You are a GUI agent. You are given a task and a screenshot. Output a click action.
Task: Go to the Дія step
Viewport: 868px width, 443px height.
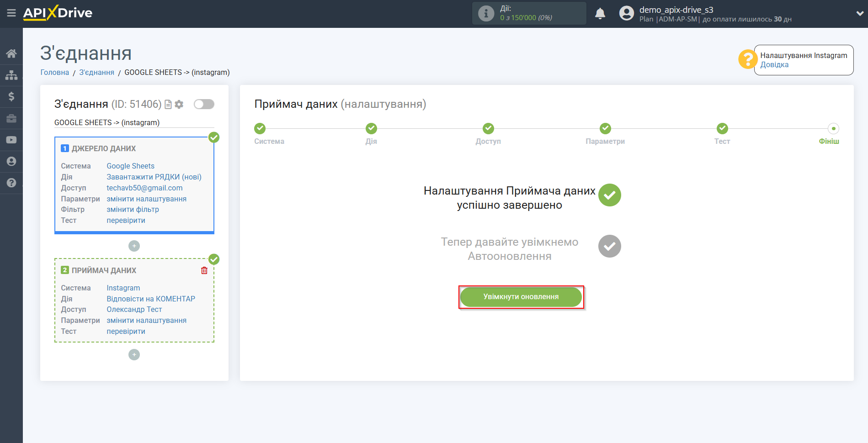coord(371,128)
